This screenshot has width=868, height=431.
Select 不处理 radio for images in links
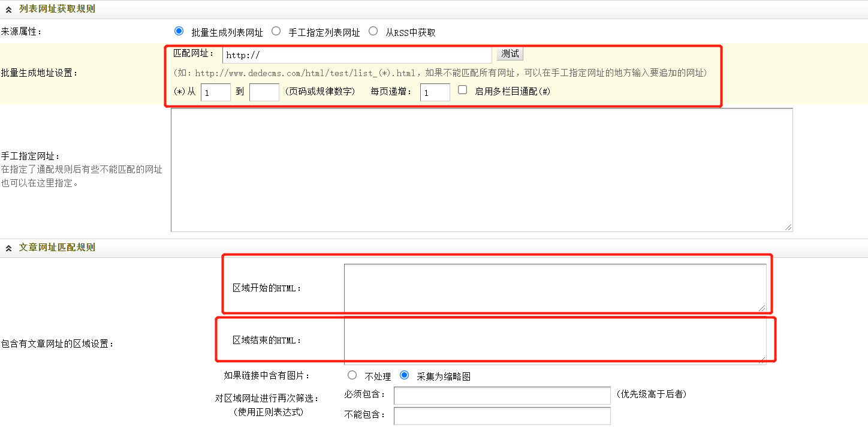(352, 375)
